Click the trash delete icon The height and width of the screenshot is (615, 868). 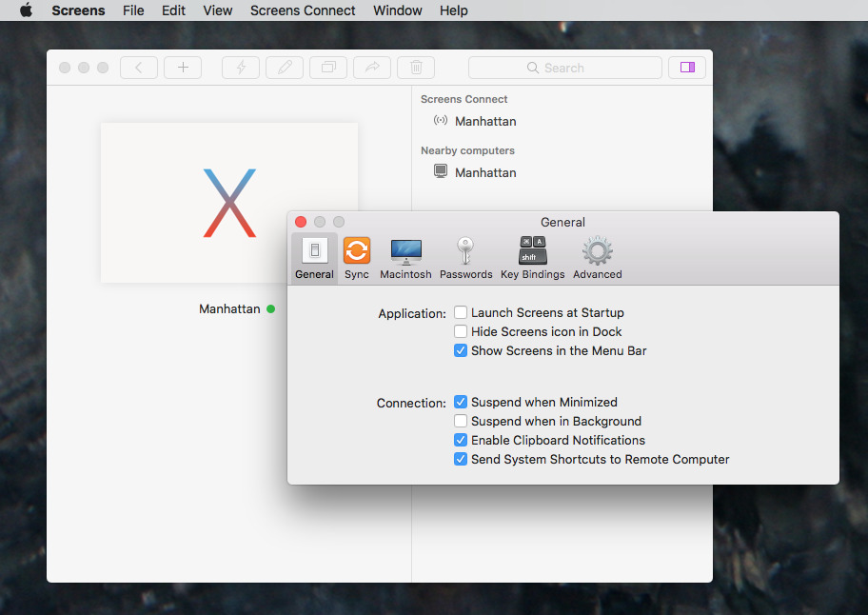416,68
